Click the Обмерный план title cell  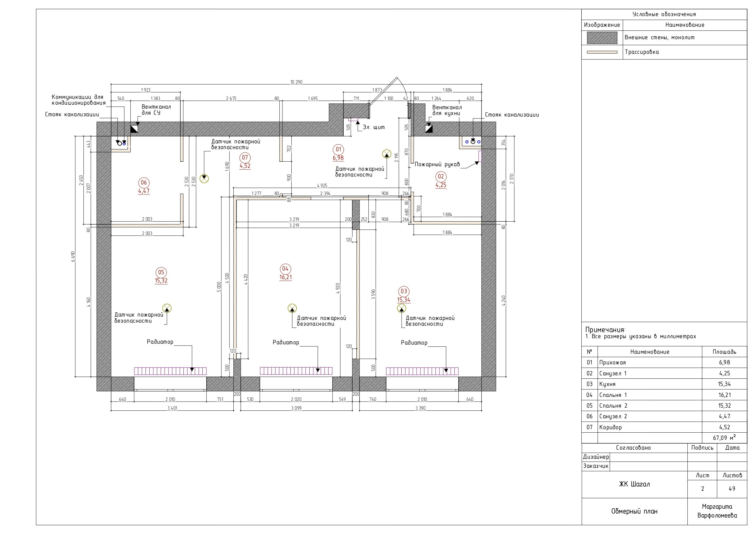634,511
